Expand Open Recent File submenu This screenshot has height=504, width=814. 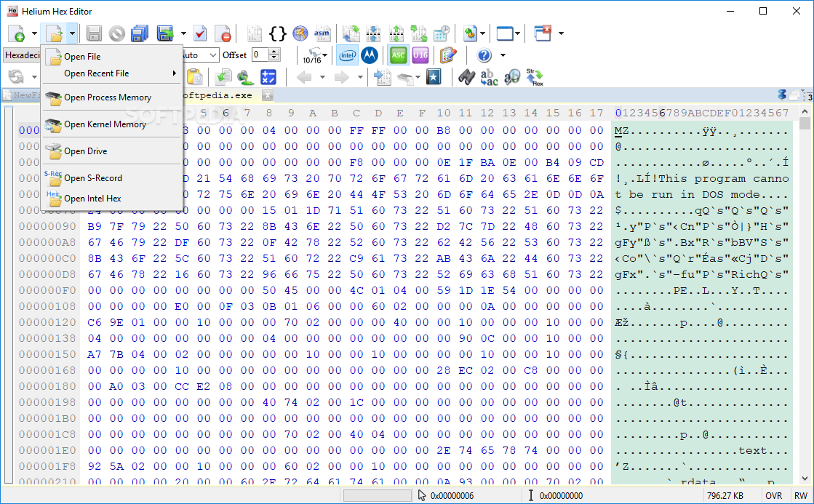point(111,73)
